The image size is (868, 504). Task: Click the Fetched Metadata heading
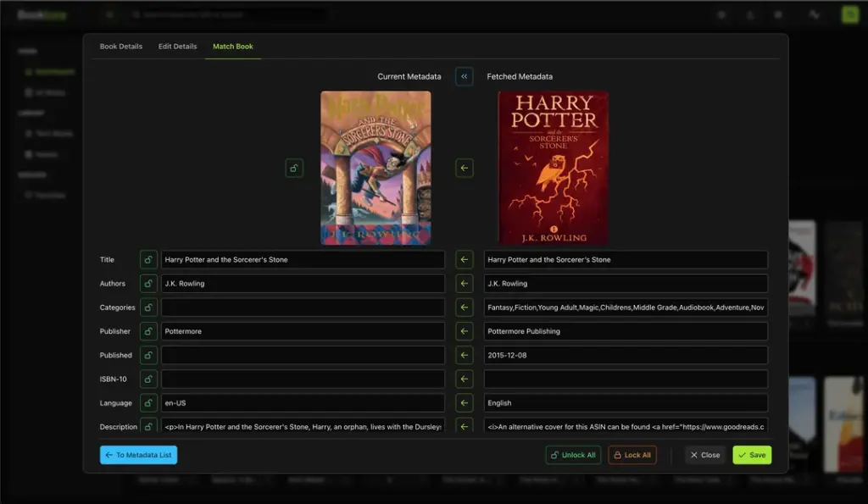point(520,76)
